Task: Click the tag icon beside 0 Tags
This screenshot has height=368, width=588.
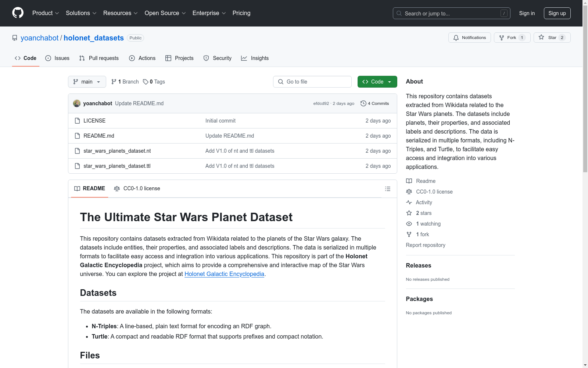Action: click(x=146, y=82)
